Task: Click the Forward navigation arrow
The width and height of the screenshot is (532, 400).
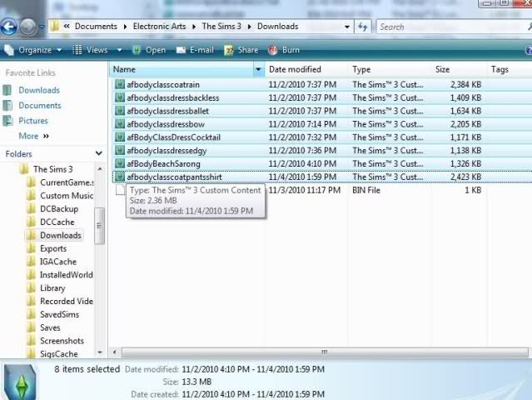Action: (x=27, y=27)
